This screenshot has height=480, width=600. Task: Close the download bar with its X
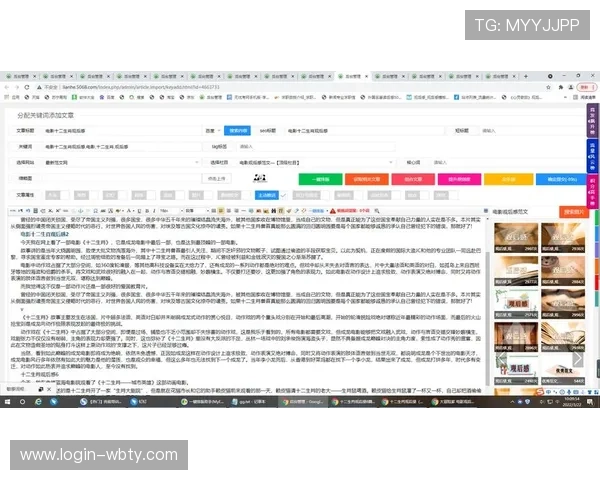pyautogui.click(x=49, y=389)
